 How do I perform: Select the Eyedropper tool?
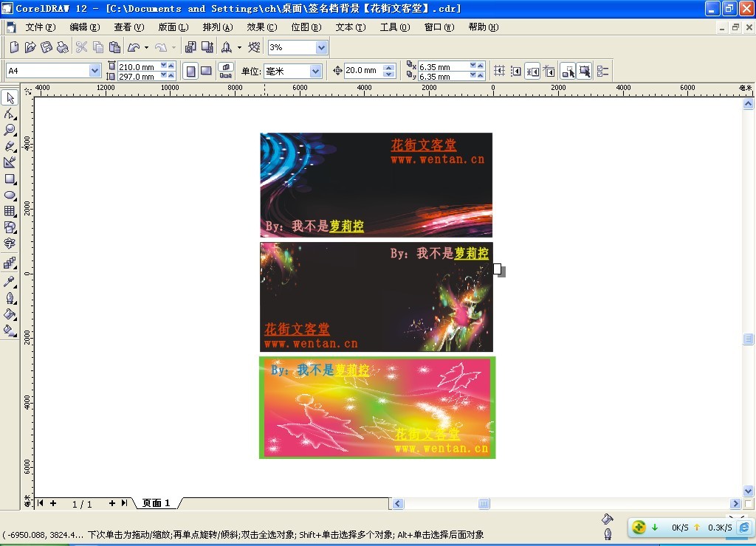coord(10,282)
